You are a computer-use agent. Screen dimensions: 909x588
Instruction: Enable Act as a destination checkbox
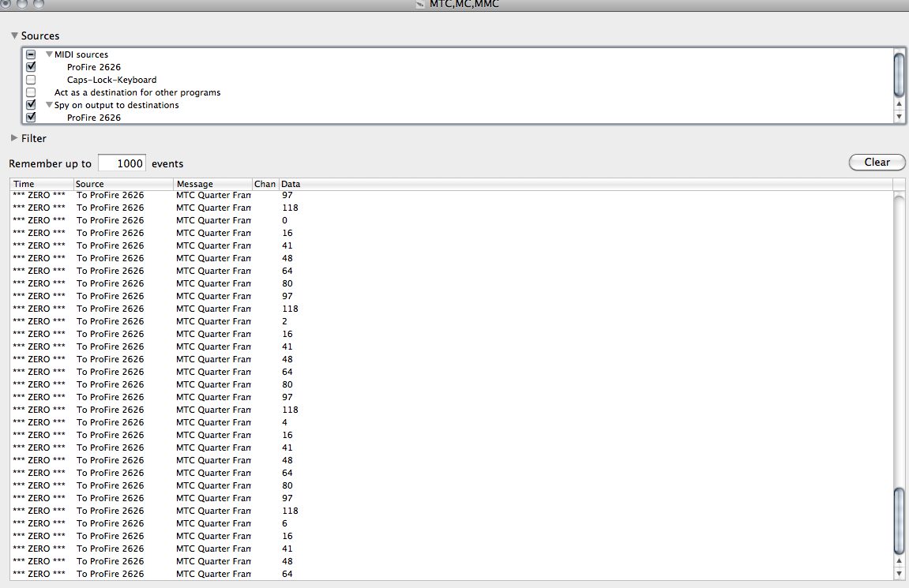click(32, 92)
